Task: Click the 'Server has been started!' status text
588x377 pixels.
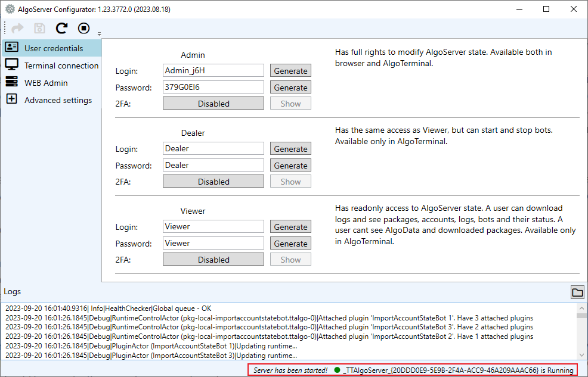Action: click(x=290, y=370)
